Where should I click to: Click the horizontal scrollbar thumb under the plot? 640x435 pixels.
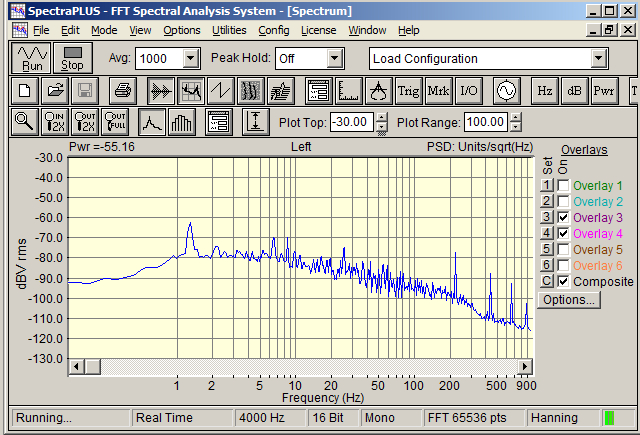click(93, 367)
